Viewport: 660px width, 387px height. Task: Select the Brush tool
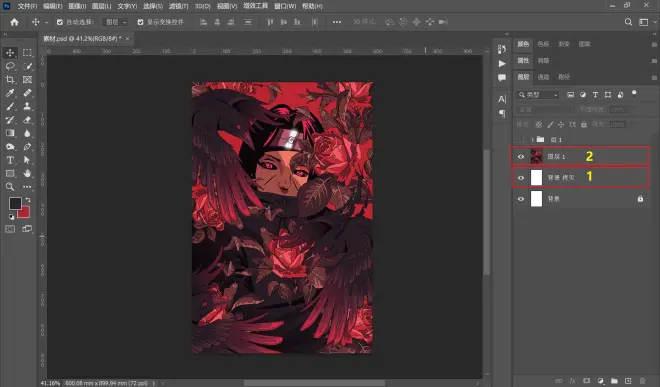pyautogui.click(x=10, y=107)
